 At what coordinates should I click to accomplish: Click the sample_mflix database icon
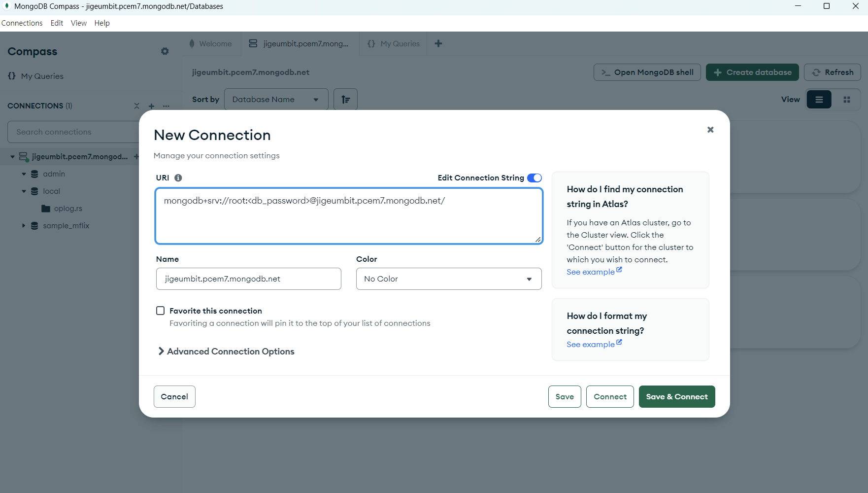pos(34,226)
